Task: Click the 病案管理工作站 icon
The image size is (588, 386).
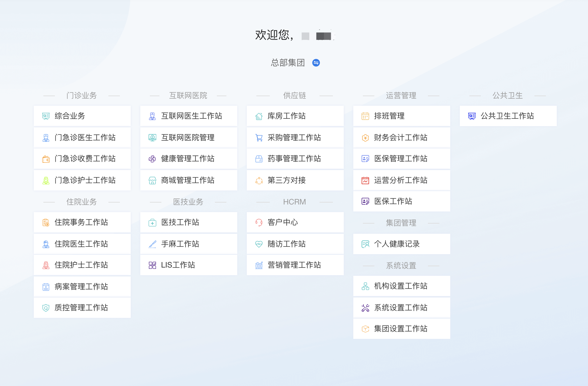Action: coord(46,287)
